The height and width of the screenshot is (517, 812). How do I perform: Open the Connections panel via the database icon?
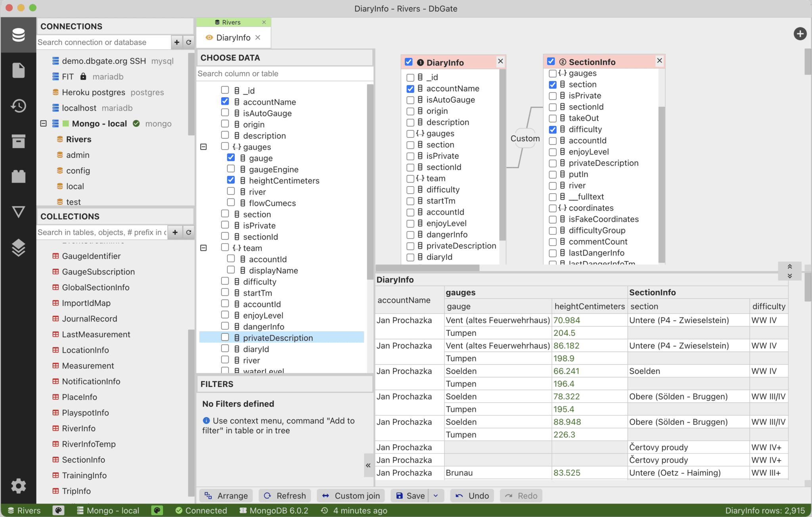19,35
